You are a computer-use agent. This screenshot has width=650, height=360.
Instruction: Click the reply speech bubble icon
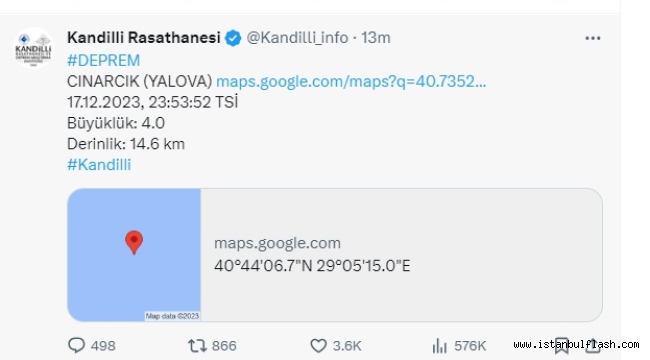(76, 345)
